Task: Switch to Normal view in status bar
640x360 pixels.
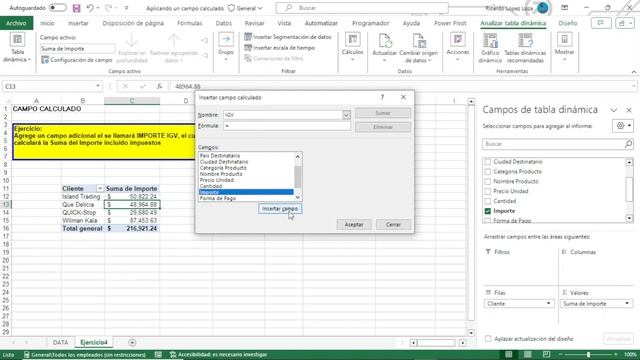Action: click(509, 354)
